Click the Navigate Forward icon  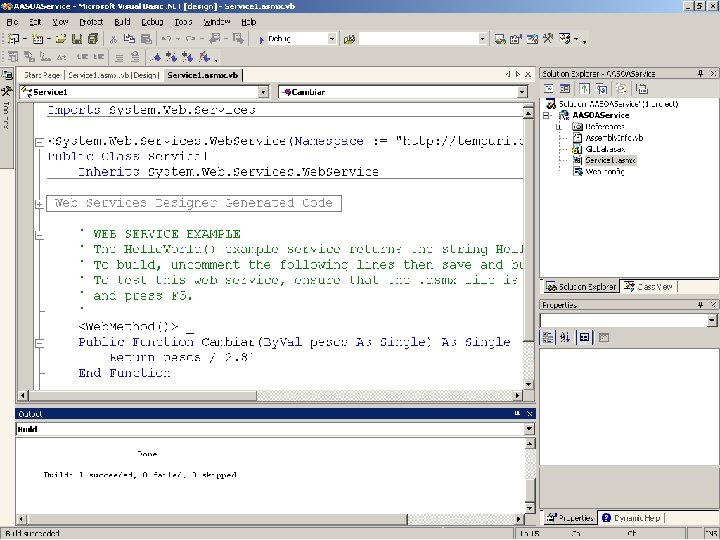tap(238, 39)
